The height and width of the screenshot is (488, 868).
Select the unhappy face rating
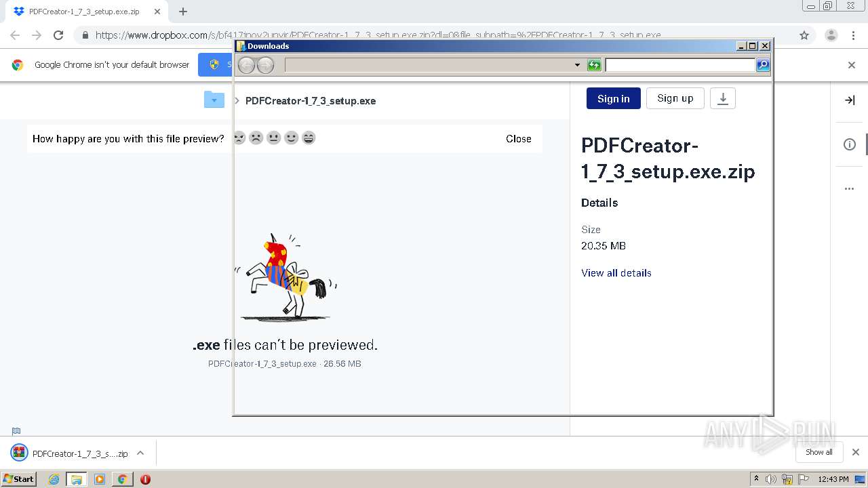pos(256,138)
